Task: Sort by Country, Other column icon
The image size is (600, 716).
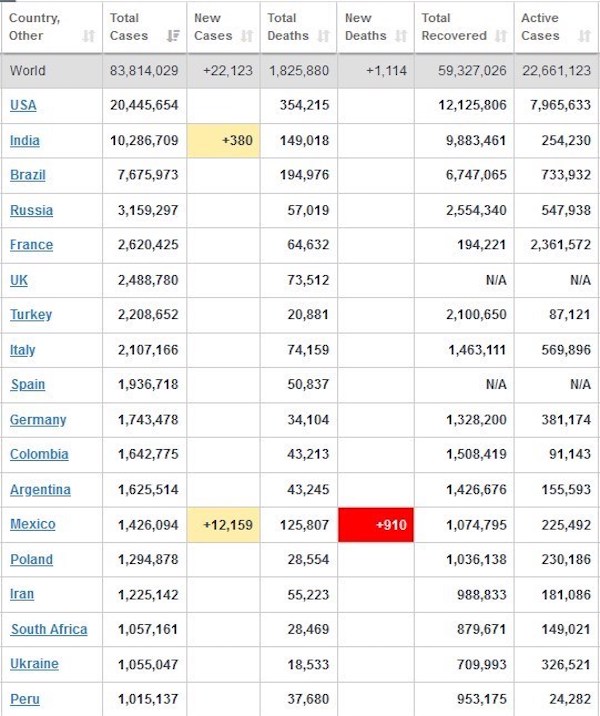Action: [89, 36]
